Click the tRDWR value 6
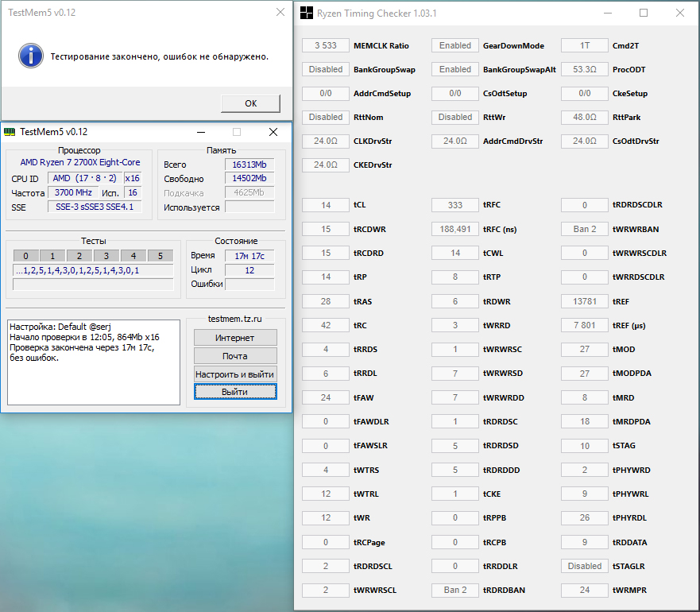 (x=455, y=301)
